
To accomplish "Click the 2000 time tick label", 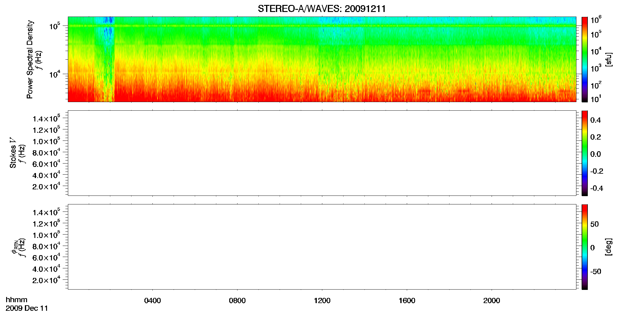I will click(492, 301).
